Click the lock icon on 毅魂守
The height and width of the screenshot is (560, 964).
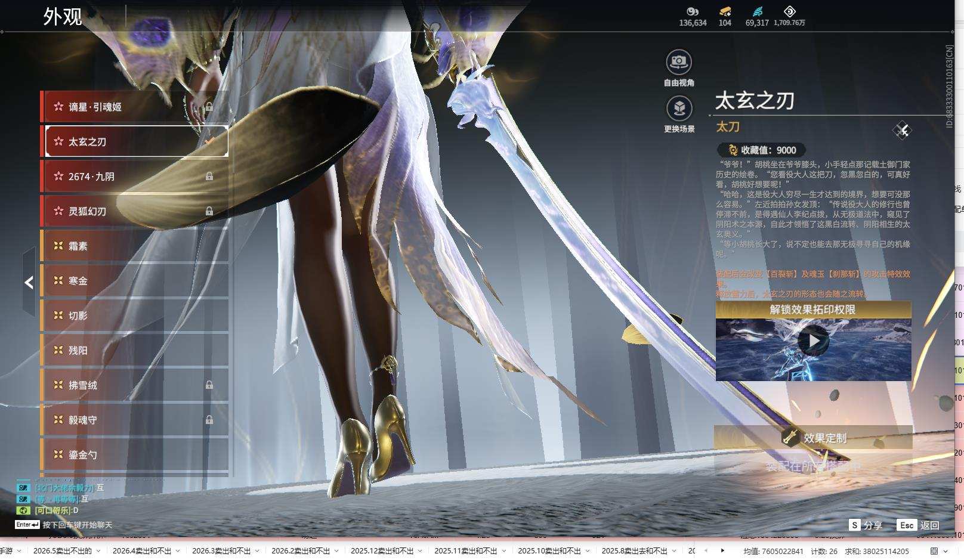tap(209, 420)
